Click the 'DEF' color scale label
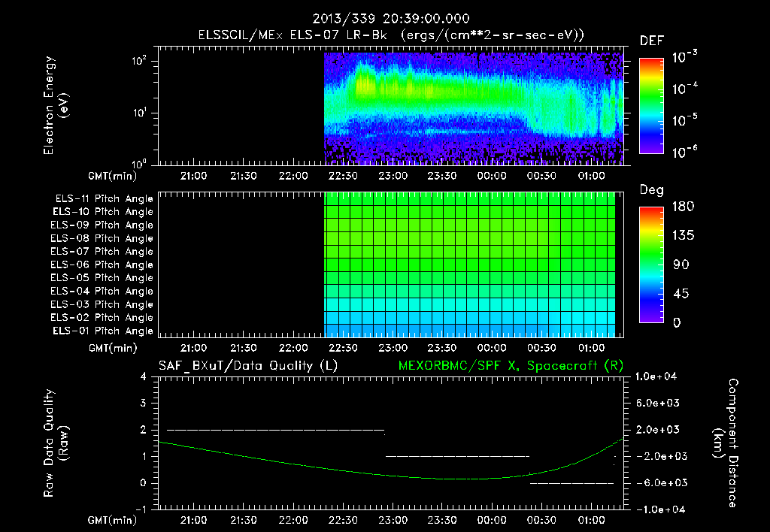 click(652, 41)
